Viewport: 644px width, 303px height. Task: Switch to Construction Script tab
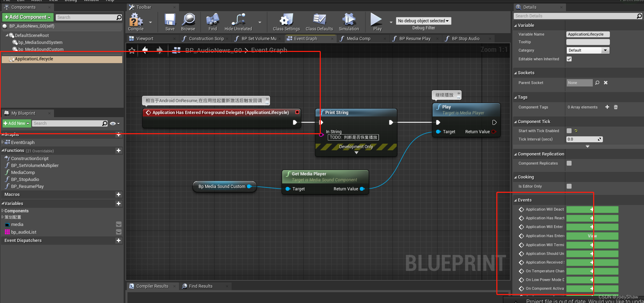point(206,39)
